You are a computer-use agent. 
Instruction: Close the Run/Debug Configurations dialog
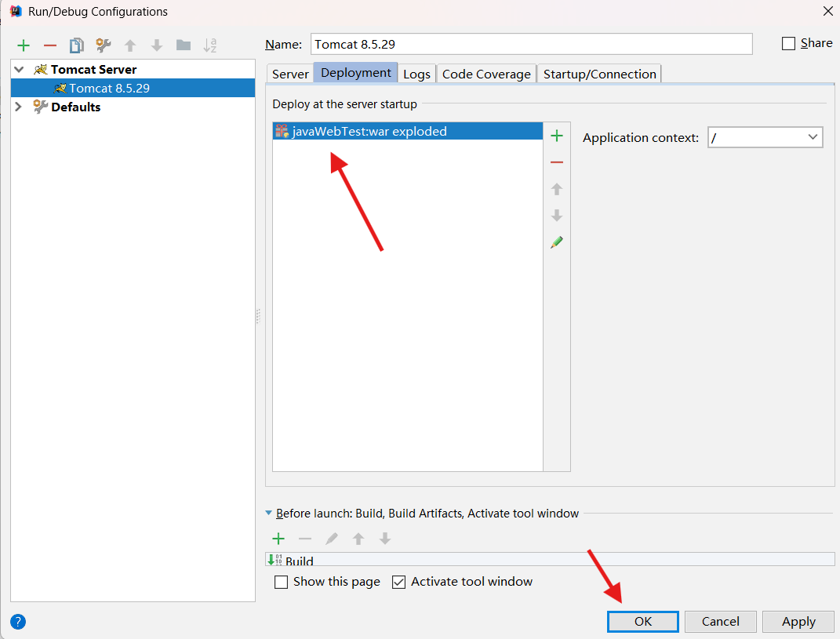click(x=827, y=11)
